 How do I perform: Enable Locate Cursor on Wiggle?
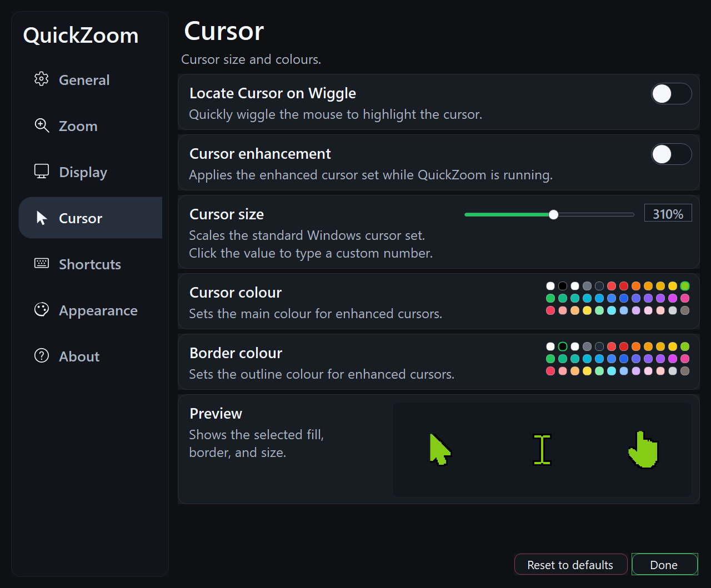click(x=672, y=94)
